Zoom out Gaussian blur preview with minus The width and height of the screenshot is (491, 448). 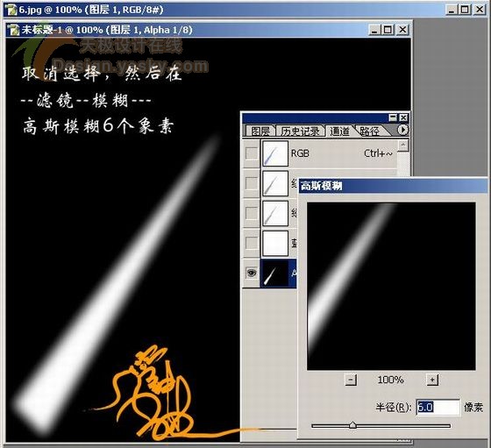(351, 380)
